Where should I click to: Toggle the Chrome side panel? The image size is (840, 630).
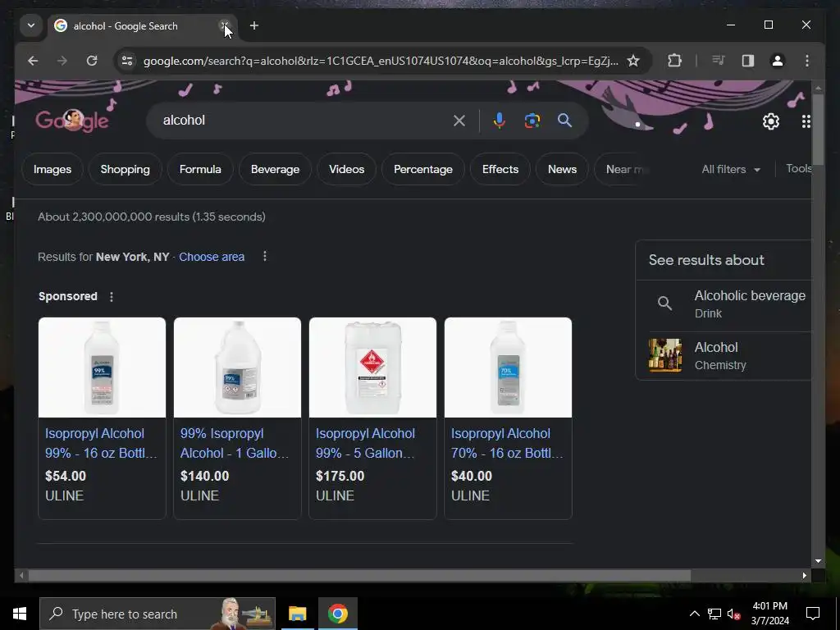pos(748,61)
